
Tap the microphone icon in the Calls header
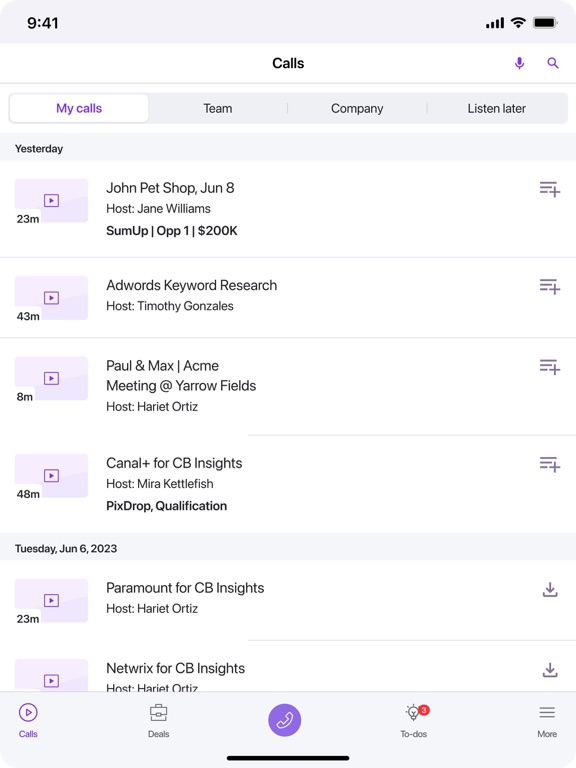pyautogui.click(x=519, y=63)
